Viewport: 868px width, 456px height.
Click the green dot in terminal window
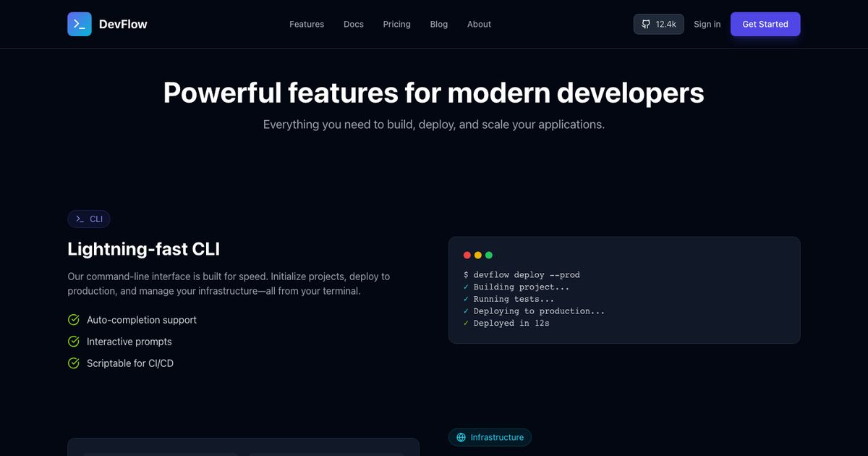(489, 255)
